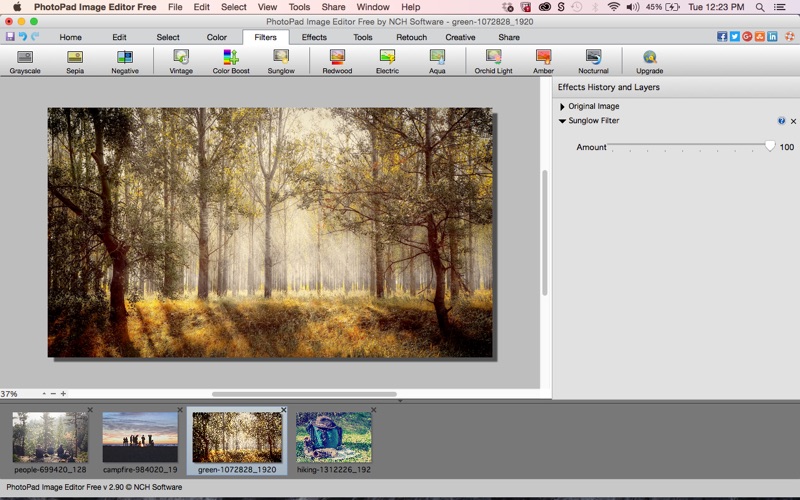The height and width of the screenshot is (500, 800).
Task: Open the campfire-984020 thumbnail
Action: pyautogui.click(x=140, y=438)
